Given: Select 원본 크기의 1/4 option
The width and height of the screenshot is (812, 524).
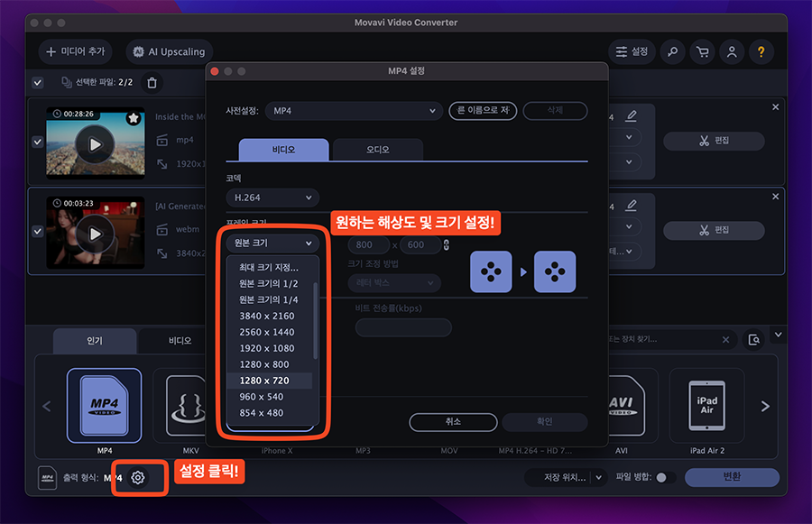Looking at the screenshot, I should point(269,299).
